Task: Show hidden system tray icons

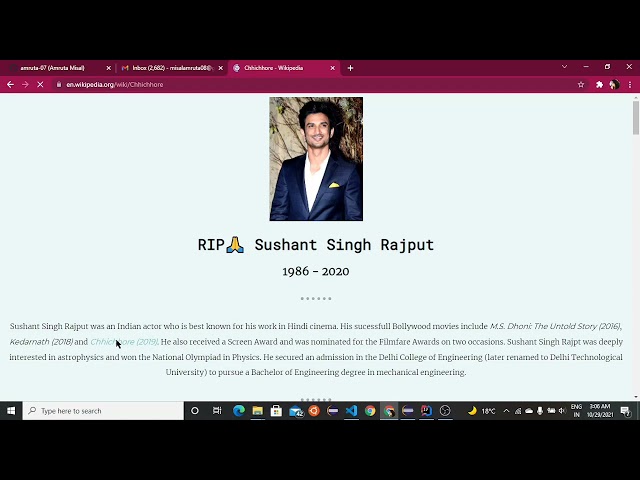Action: 506,411
